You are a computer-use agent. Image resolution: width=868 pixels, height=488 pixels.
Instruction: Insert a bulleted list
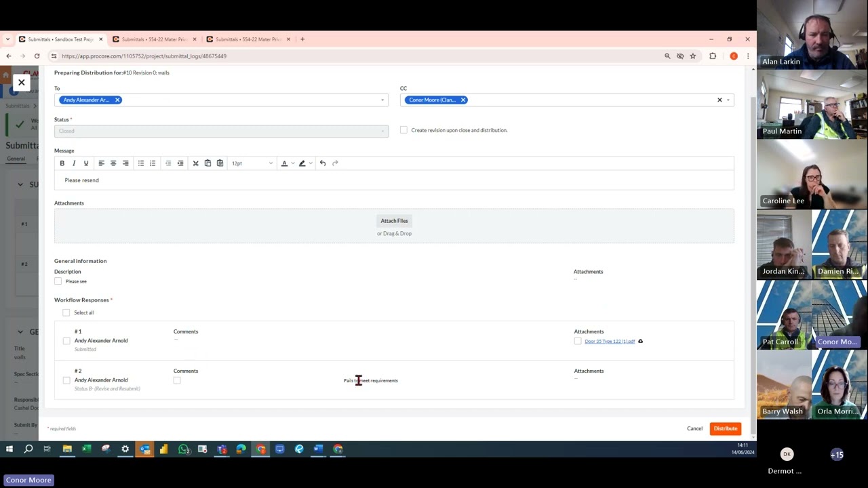pyautogui.click(x=141, y=163)
